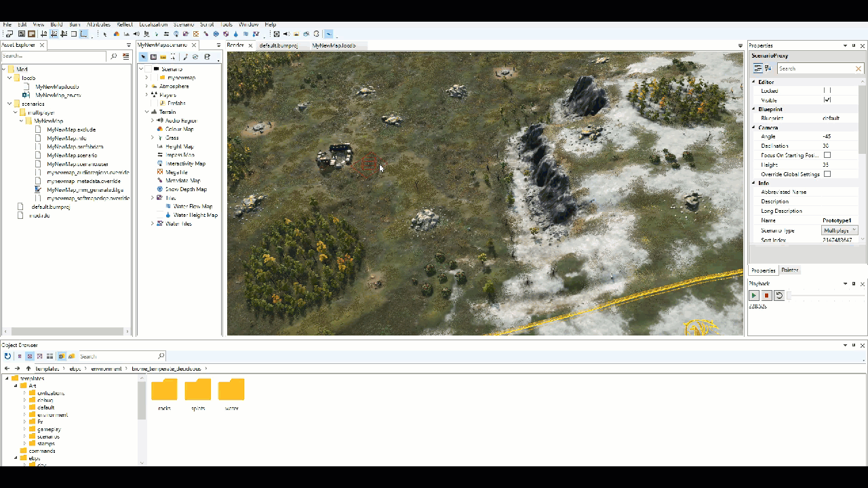Switch Object Browser to details list view

point(50,356)
